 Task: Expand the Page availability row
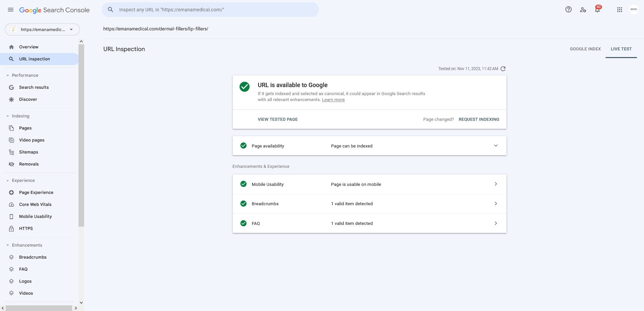point(370,146)
